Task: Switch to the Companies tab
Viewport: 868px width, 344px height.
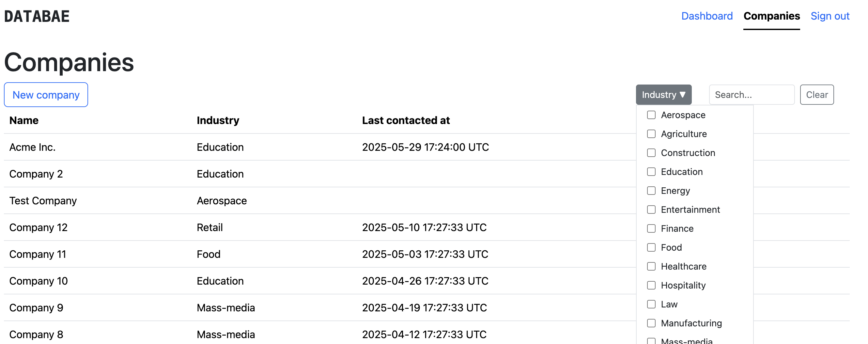Action: 772,16
